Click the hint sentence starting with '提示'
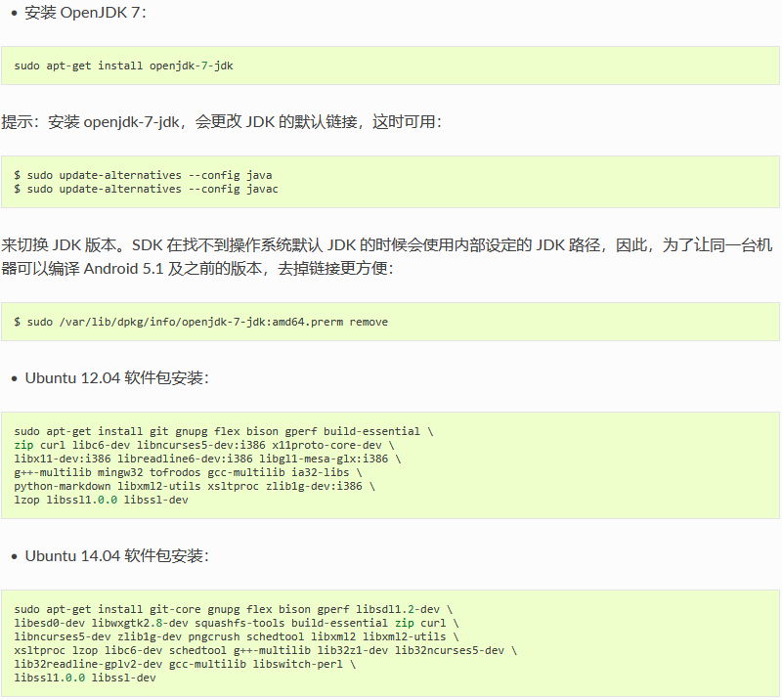Image resolution: width=782 pixels, height=700 pixels. 222,122
